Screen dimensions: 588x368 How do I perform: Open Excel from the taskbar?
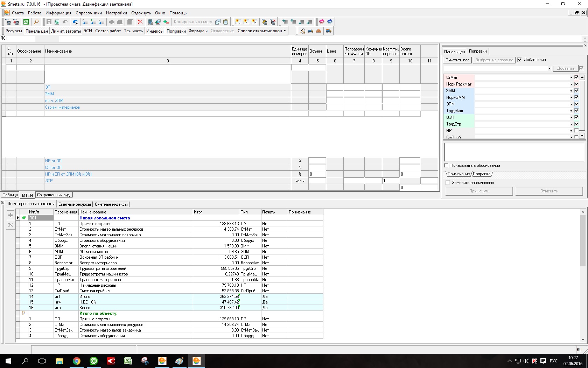pos(128,361)
